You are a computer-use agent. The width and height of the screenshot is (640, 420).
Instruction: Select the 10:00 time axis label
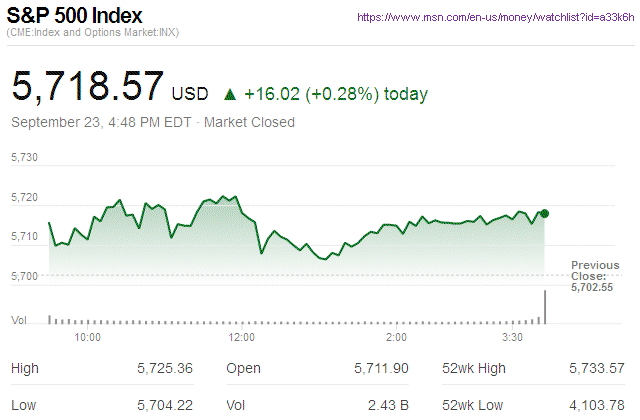click(x=88, y=338)
